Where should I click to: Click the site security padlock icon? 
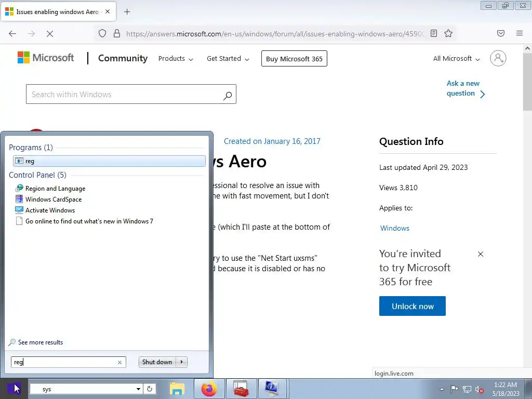coord(117,33)
